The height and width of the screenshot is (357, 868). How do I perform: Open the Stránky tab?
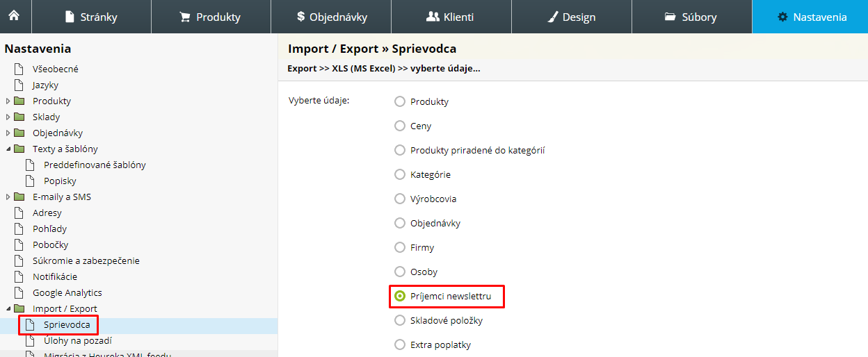click(90, 17)
